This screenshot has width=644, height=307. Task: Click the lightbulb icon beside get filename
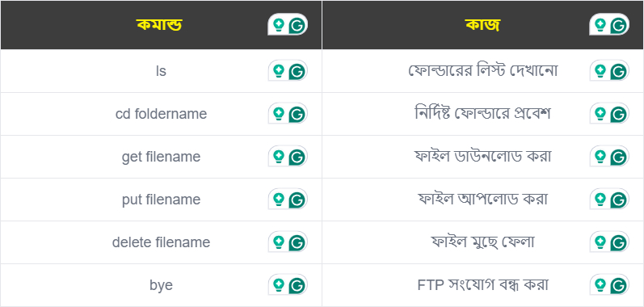coord(280,157)
